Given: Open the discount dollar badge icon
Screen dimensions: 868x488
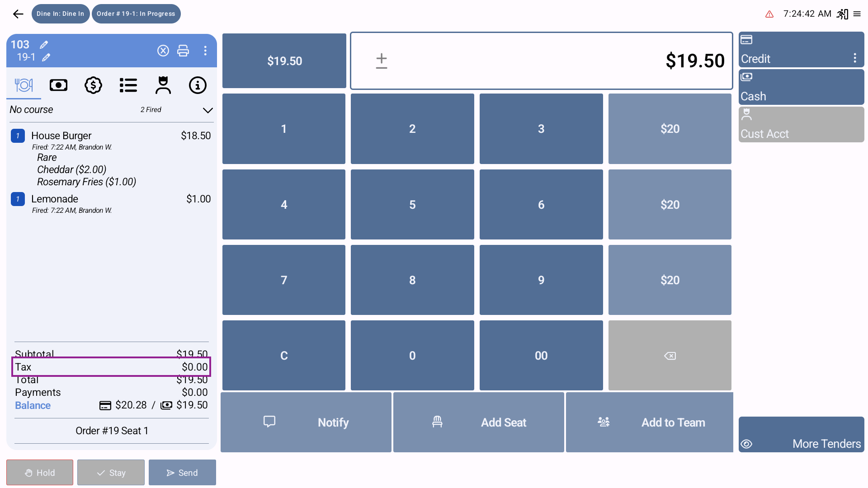Looking at the screenshot, I should point(93,85).
